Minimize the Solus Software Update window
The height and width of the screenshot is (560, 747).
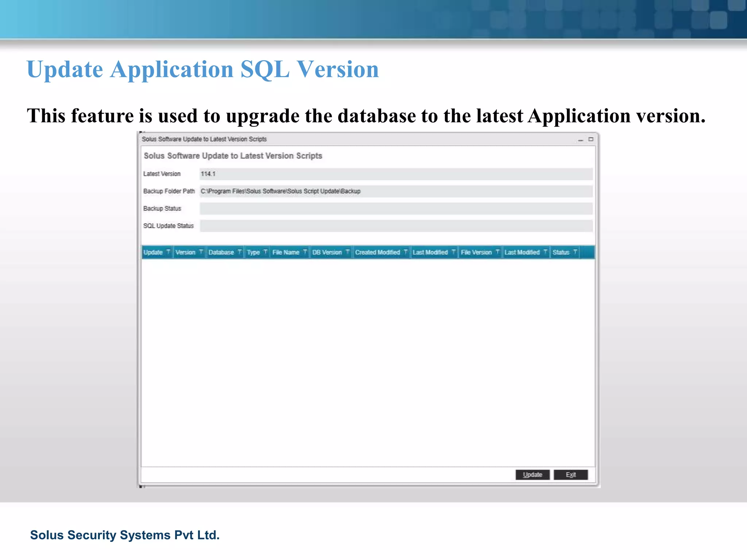pos(580,140)
